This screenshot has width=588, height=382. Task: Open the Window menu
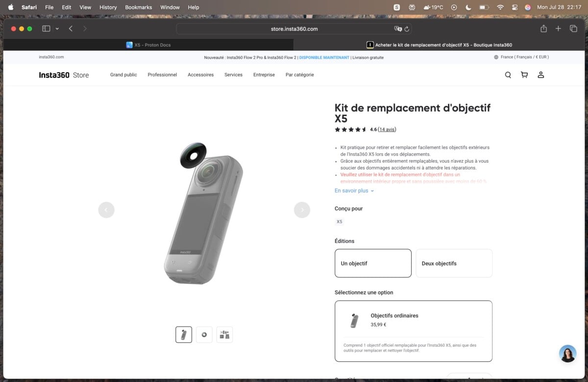pyautogui.click(x=170, y=7)
